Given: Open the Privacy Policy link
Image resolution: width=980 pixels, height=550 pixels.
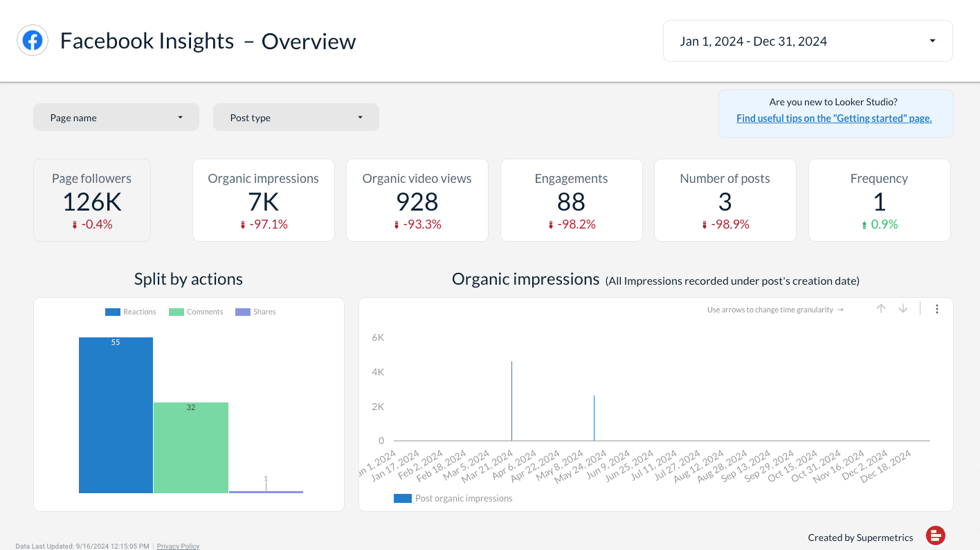Looking at the screenshot, I should pos(178,546).
